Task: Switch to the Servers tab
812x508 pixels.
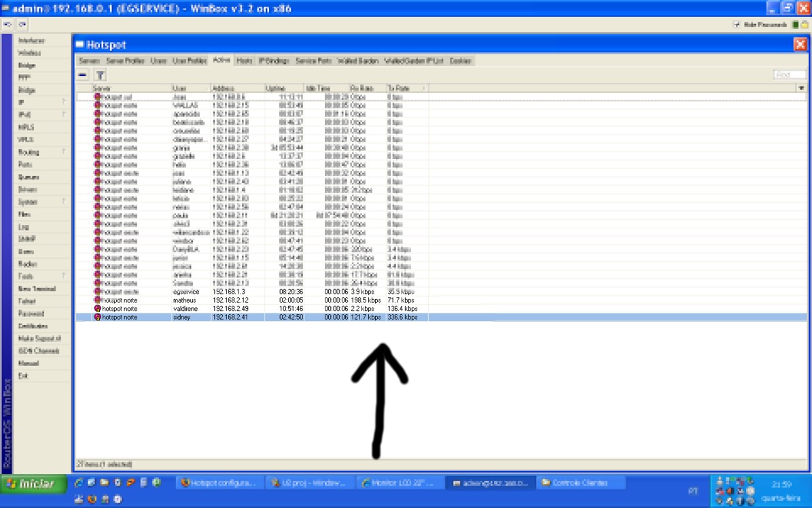Action: click(89, 61)
